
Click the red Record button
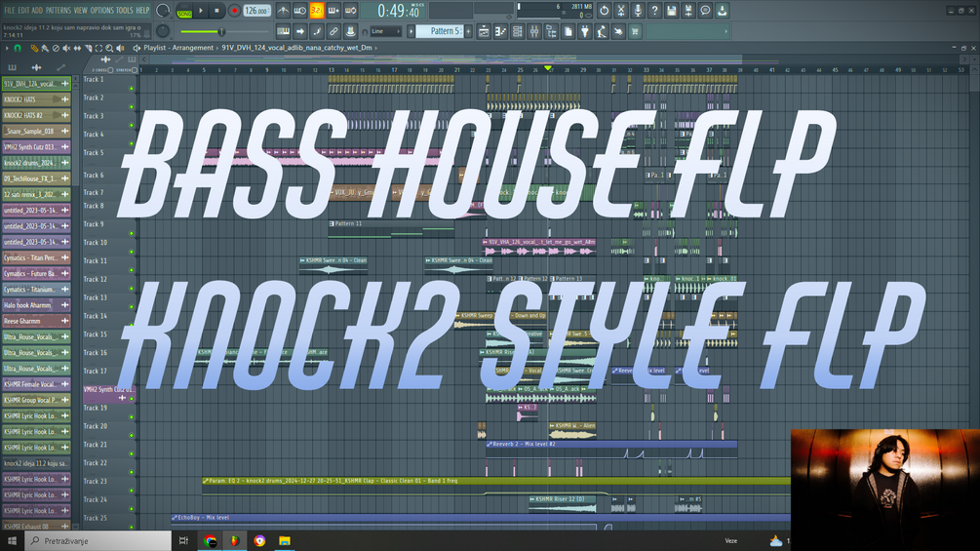[234, 11]
